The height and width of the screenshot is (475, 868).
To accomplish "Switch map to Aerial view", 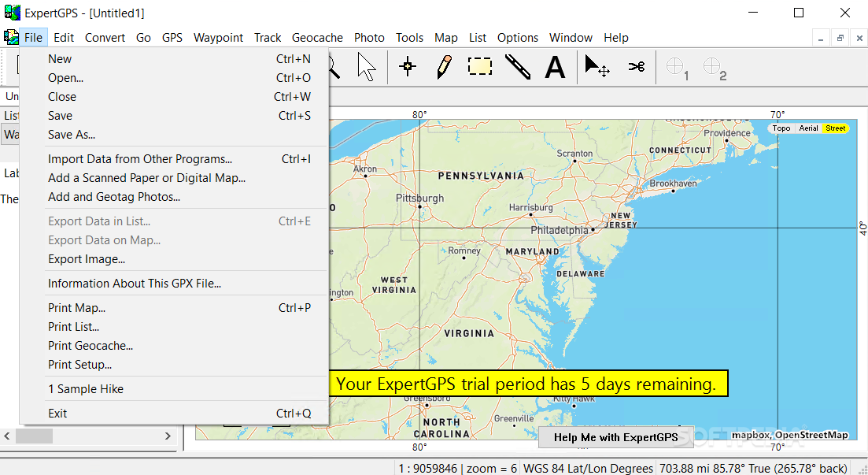I will pyautogui.click(x=808, y=128).
